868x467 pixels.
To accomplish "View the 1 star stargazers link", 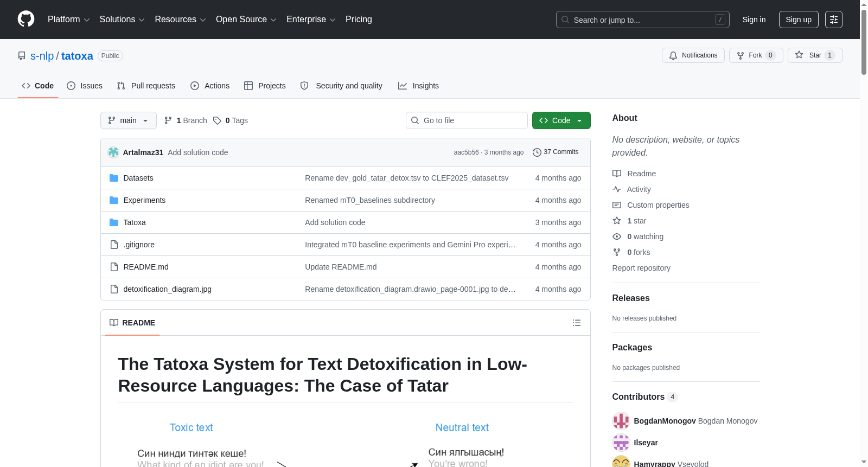I will [629, 221].
